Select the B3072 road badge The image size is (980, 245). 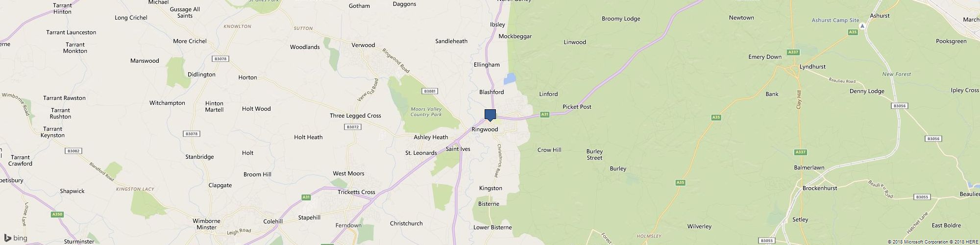353,126
